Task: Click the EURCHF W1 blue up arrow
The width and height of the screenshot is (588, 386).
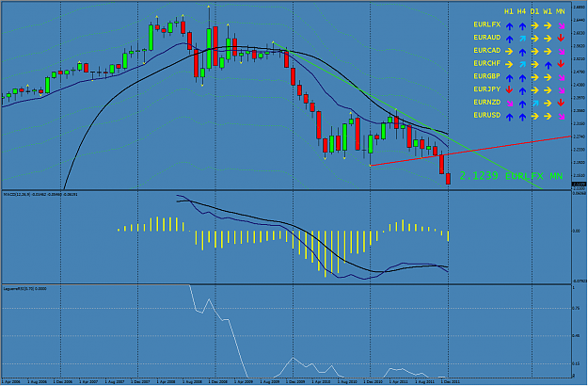Action: pos(548,65)
